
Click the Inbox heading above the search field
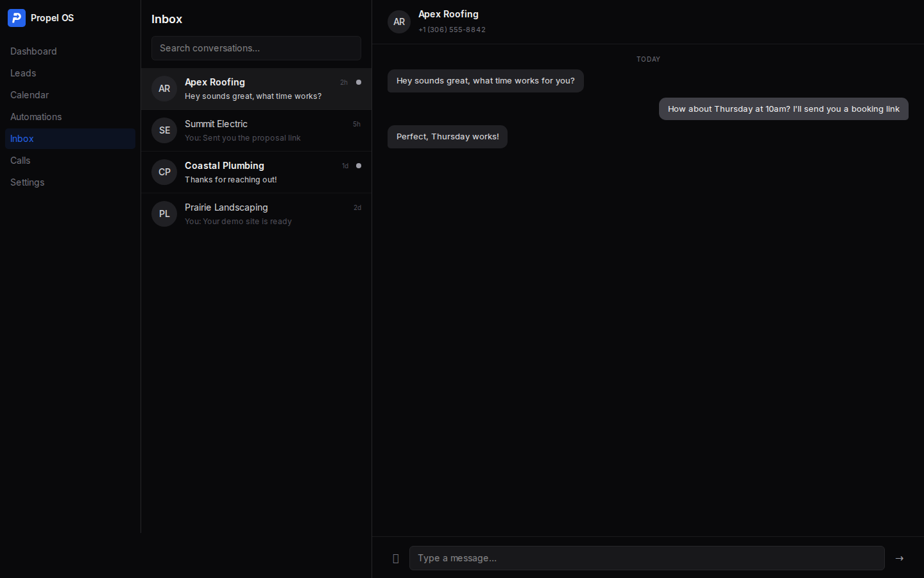[x=167, y=19]
